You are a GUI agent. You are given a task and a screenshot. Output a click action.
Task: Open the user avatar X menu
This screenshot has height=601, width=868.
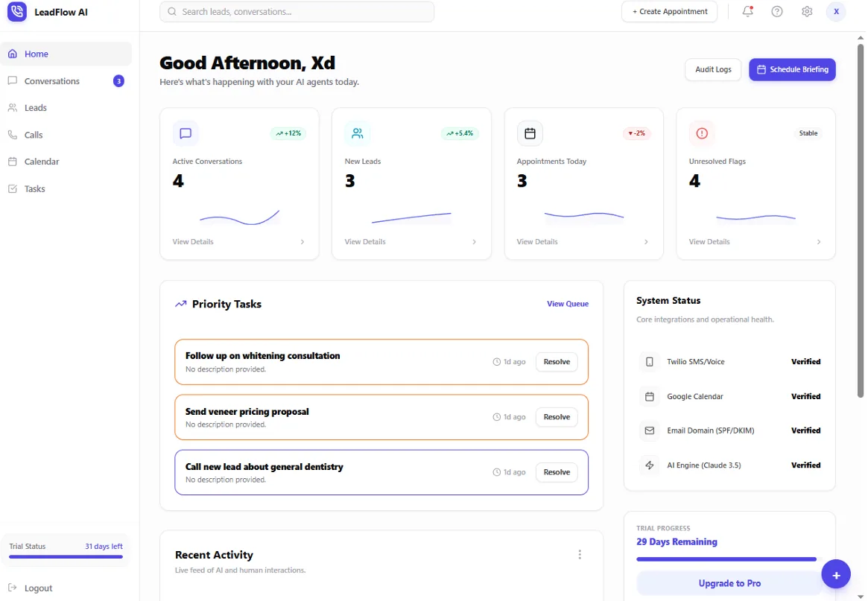tap(837, 12)
